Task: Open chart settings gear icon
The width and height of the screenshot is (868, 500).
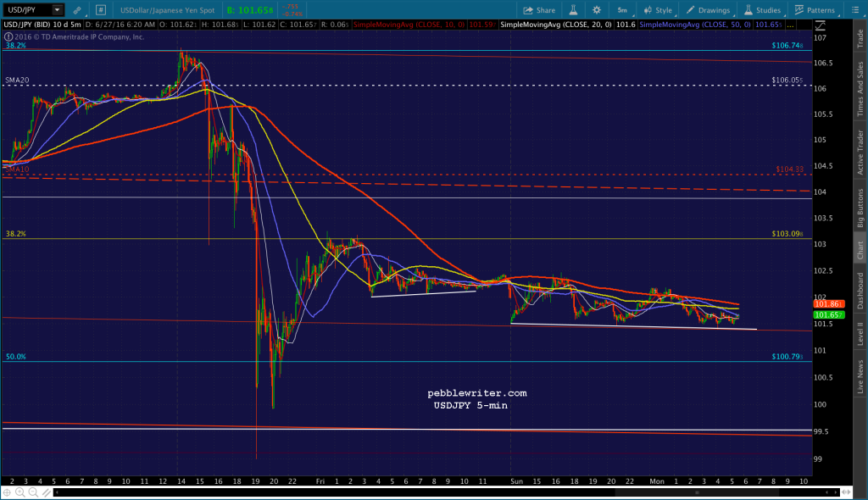Action: pyautogui.click(x=596, y=10)
